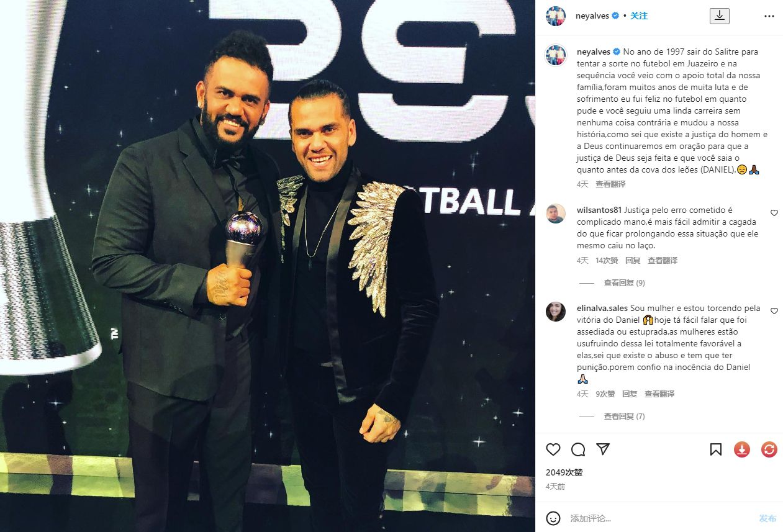Reply to the wilsantos81 comment
The image size is (783, 532).
633,261
